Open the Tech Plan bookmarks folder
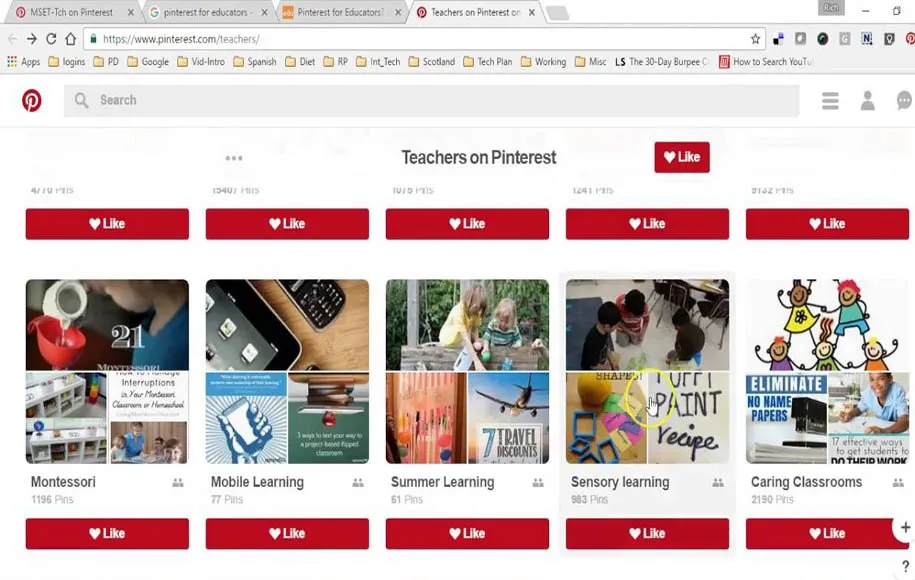915x580 pixels. (488, 62)
